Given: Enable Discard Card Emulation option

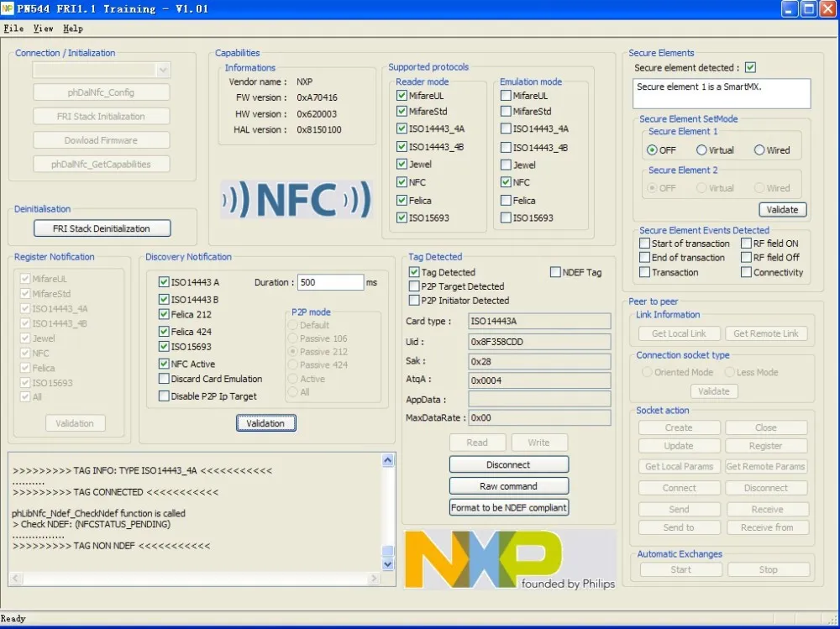Looking at the screenshot, I should [163, 379].
